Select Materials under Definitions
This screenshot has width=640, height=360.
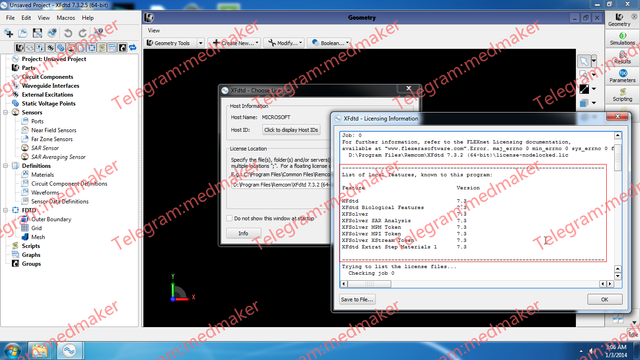42,175
